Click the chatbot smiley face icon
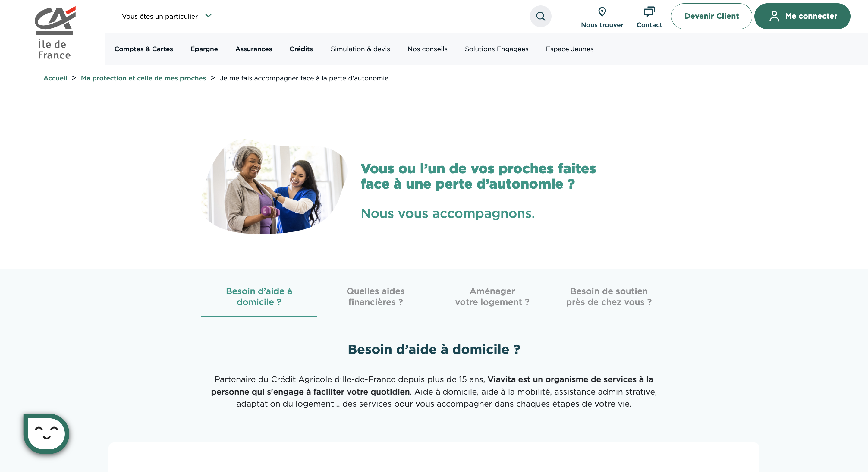The image size is (868, 472). tap(45, 433)
